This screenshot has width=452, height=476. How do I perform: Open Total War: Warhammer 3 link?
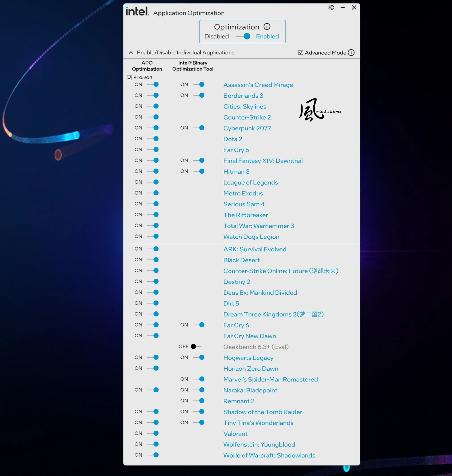(x=259, y=226)
